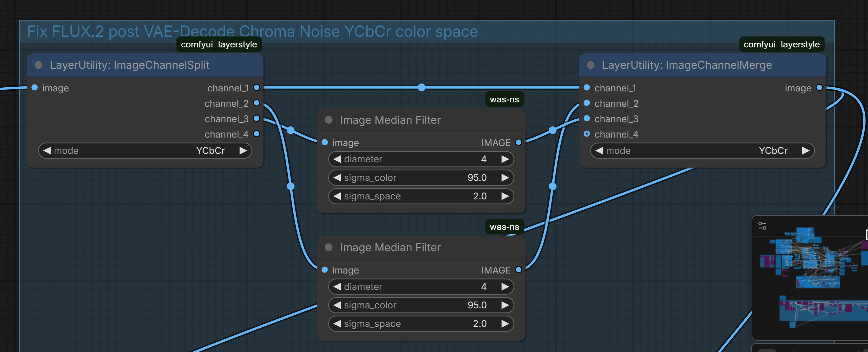Viewport: 868px width, 352px height.
Task: Click channel_2 input socket on ImageChannelMerge
Action: pos(587,103)
